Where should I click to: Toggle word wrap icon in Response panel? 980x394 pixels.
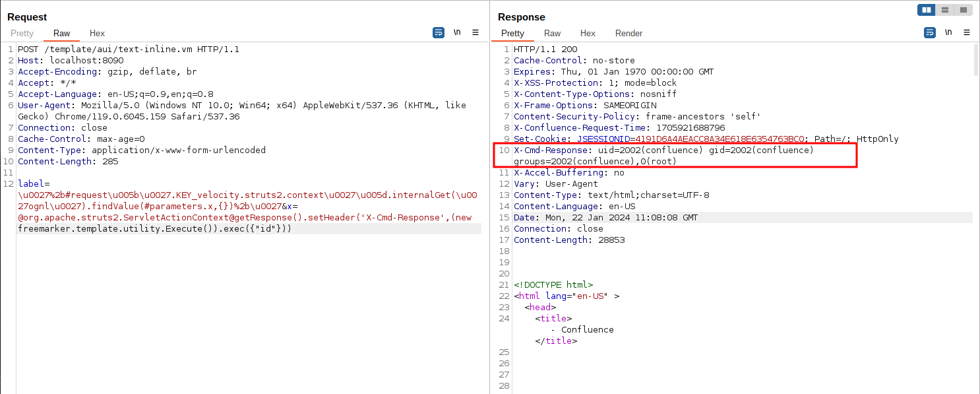[x=930, y=32]
